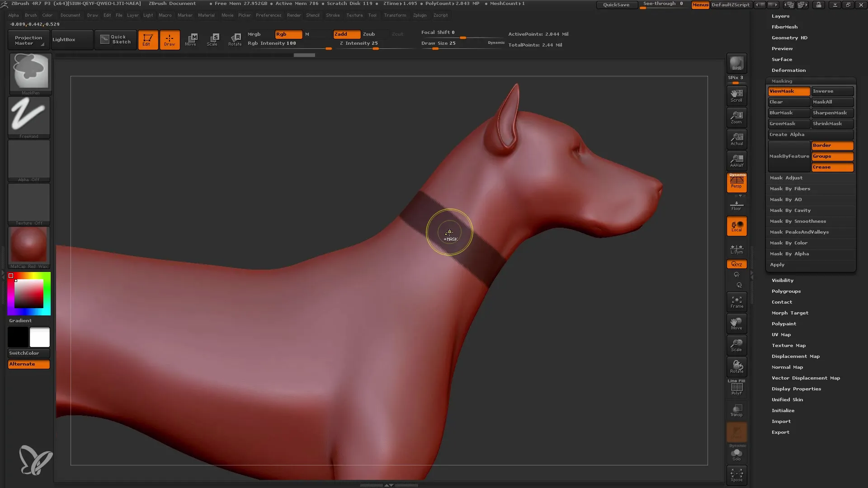Image resolution: width=868 pixels, height=488 pixels.
Task: Open the Stroke menu in menubar
Action: tap(333, 15)
